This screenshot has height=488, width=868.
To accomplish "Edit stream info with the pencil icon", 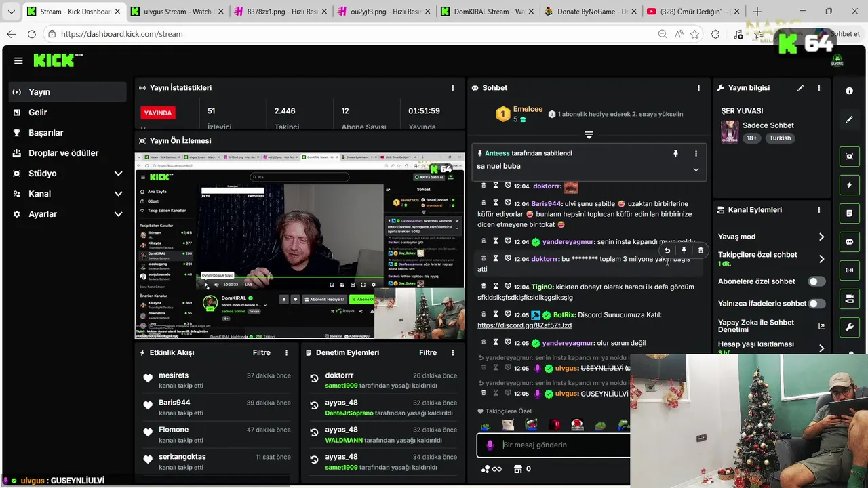I will [x=800, y=88].
